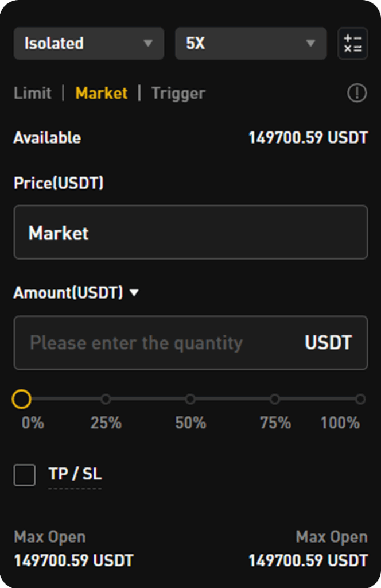Switch to the Trigger order tab
Viewport: 381px width, 588px height.
pyautogui.click(x=178, y=93)
